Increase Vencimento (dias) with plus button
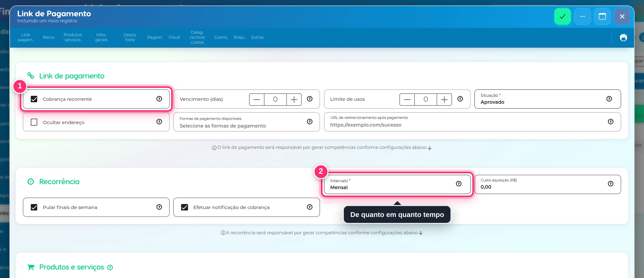Screen dimensions: 644x278 click(294, 100)
